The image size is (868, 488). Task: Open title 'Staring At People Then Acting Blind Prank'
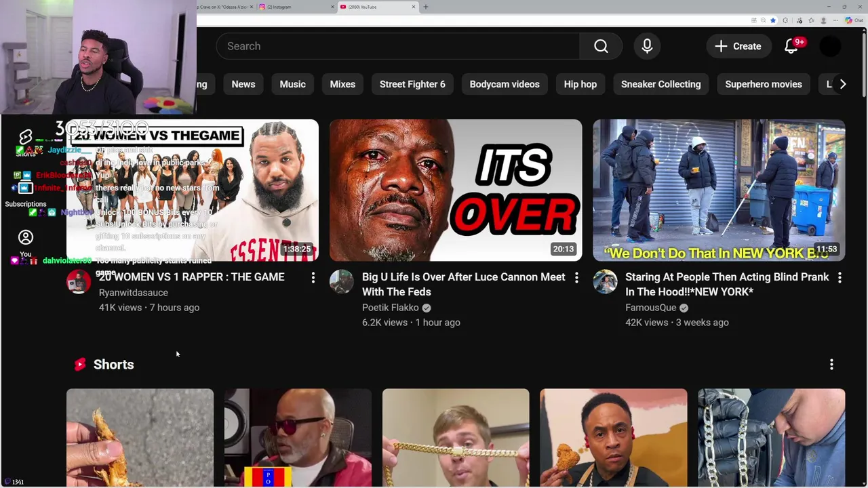coord(727,284)
